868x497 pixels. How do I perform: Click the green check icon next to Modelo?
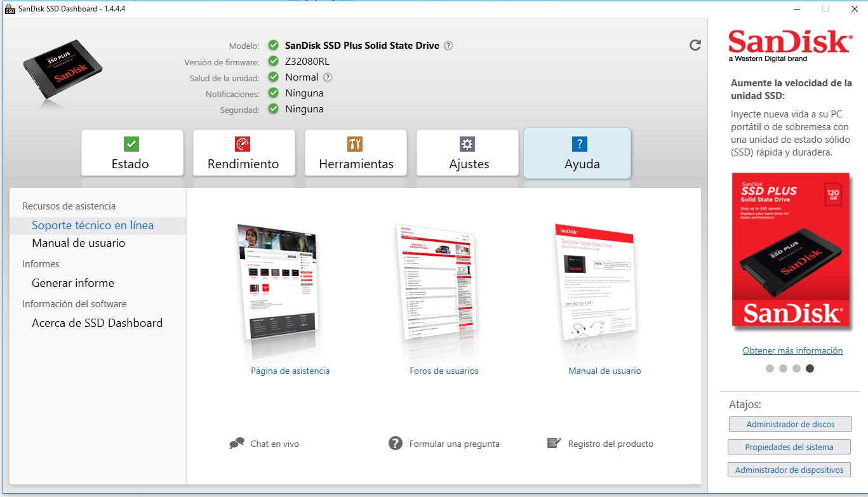point(274,46)
